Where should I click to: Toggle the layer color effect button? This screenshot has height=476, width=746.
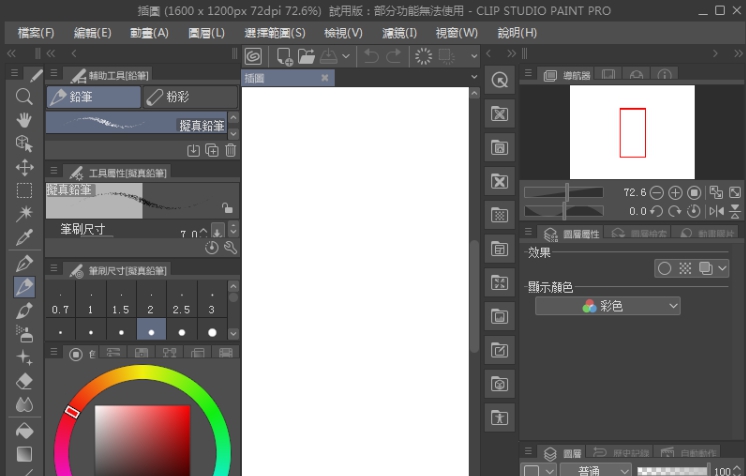tap(706, 268)
